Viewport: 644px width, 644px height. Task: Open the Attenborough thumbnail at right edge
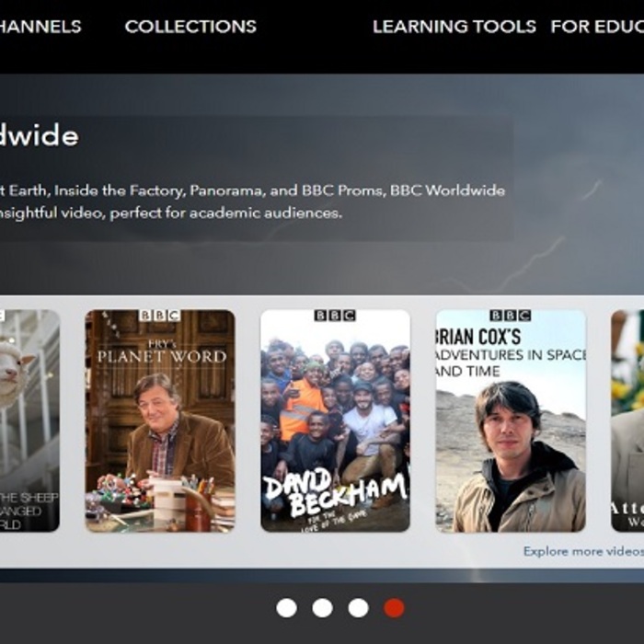(627, 420)
